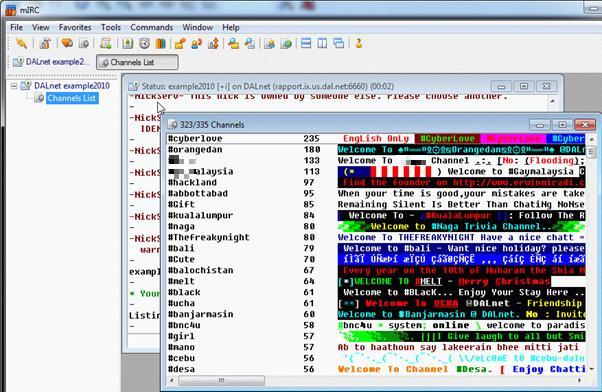The image size is (602, 392).
Task: Select the #cebu channel row
Action: (376, 358)
